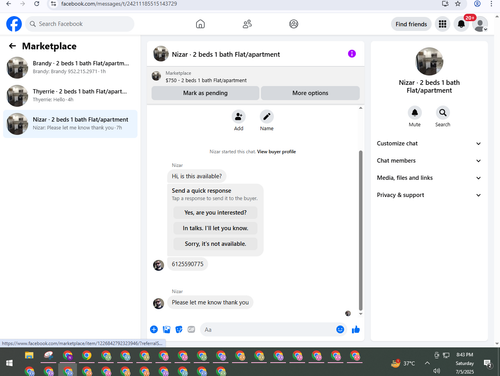Viewport: 500px width, 376px height.
Task: Select Nizar's conversation in the list
Action: (70, 124)
